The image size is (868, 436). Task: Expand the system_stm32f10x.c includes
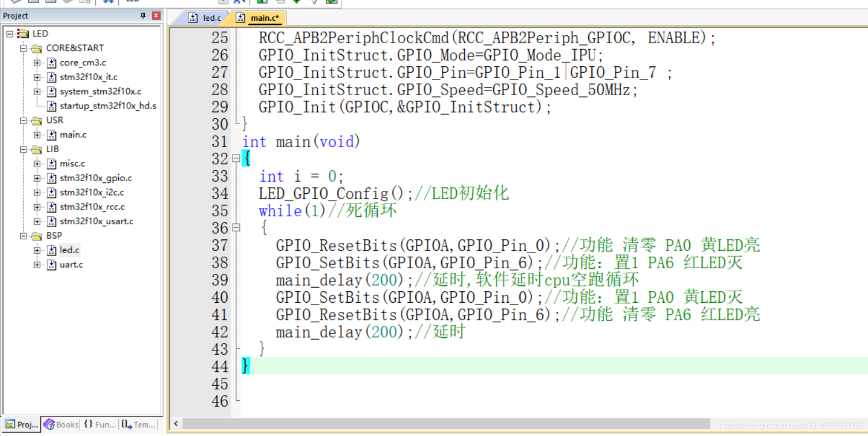click(37, 91)
